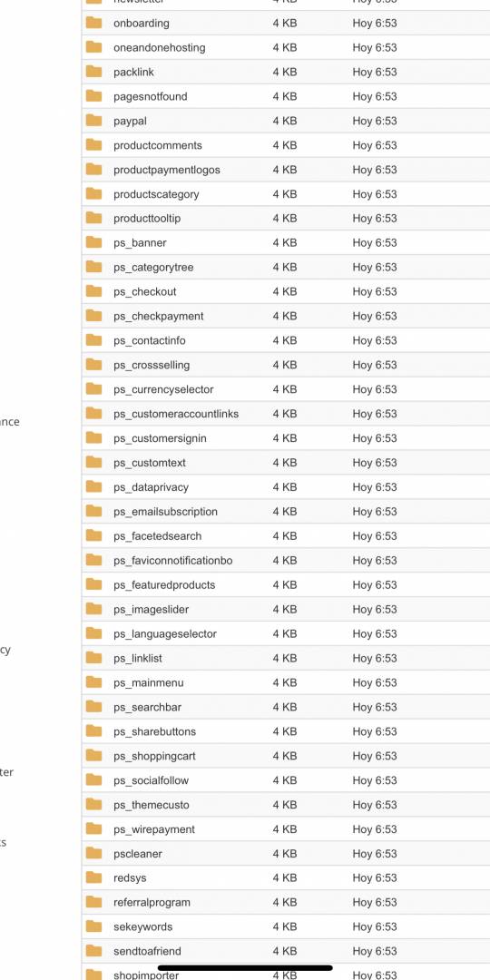Screen dimensions: 490x980
Task: Select the ps_emailsubscription folder icon
Action: coord(93,511)
